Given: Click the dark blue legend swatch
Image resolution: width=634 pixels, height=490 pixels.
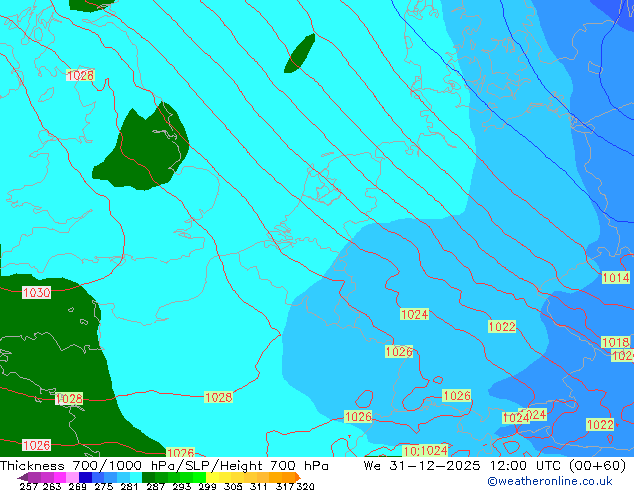Looking at the screenshot, I should point(85,477).
